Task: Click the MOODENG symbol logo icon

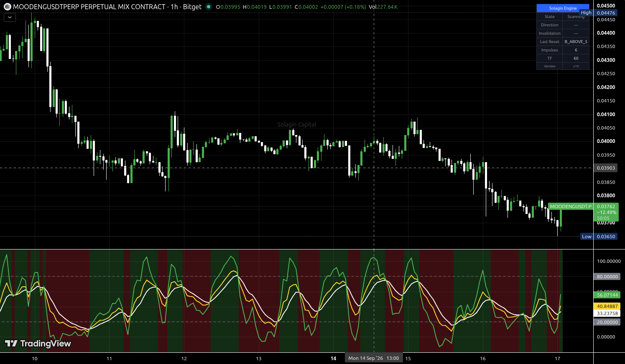Action: [7, 7]
